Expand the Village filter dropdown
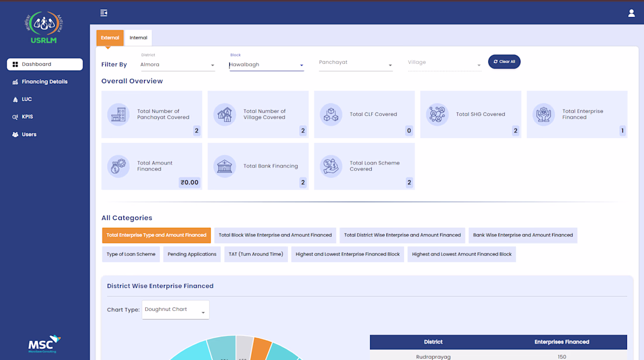644x360 pixels. (444, 63)
